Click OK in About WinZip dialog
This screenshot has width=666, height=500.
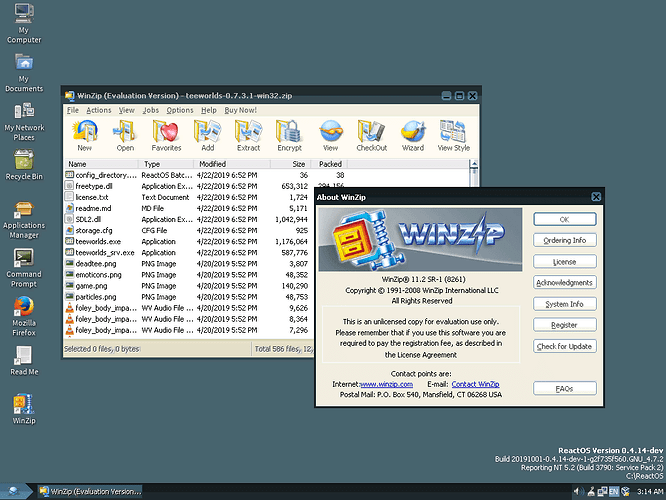[x=564, y=219]
